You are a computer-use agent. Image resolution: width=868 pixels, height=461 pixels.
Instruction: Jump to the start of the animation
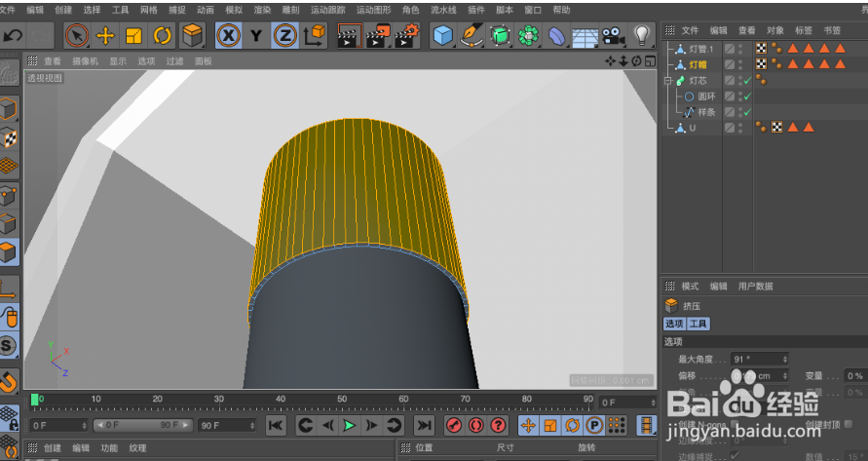pos(276,425)
